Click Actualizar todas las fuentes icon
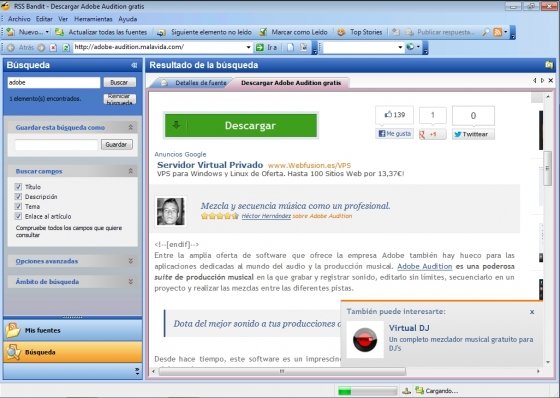The height and width of the screenshot is (398, 560). click(x=59, y=32)
